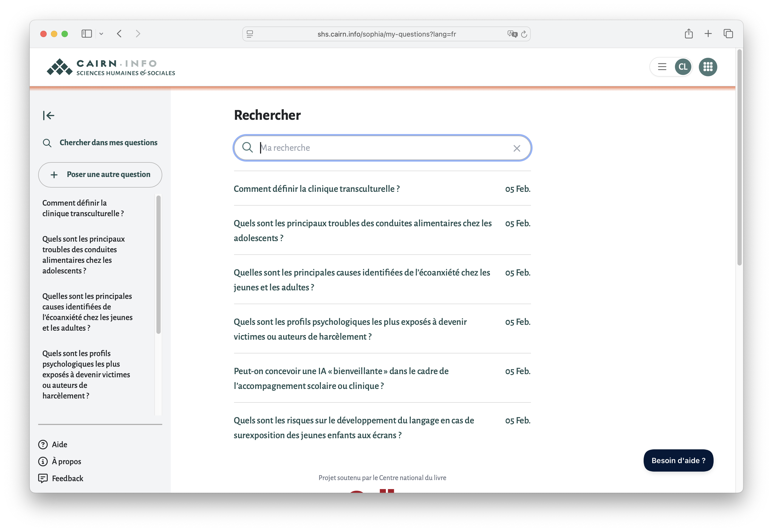Open a new Safari tab

[x=708, y=34]
